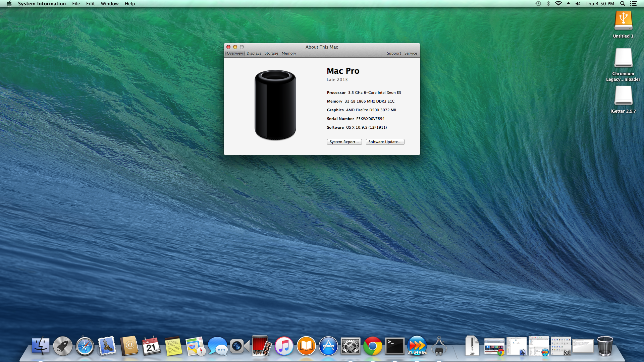Open the Trash in the Dock

click(x=605, y=346)
